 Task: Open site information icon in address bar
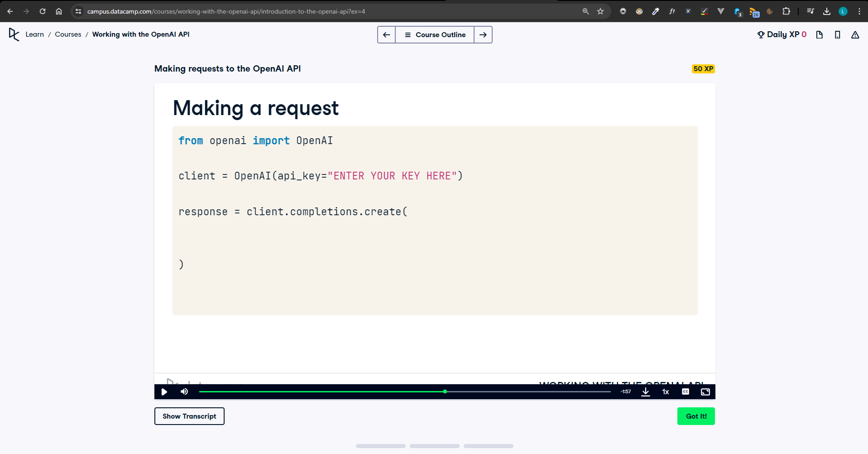click(x=78, y=11)
